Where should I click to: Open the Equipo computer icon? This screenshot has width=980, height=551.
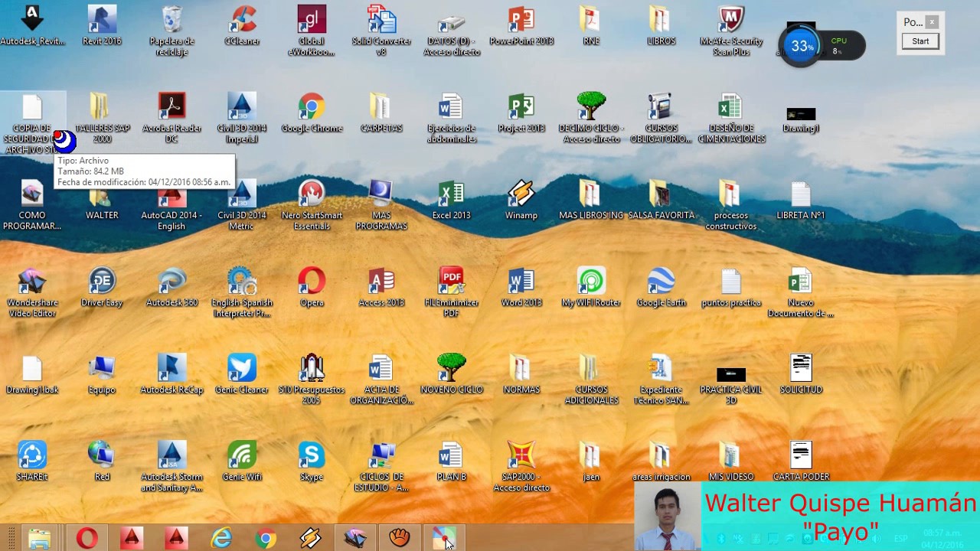(x=102, y=374)
